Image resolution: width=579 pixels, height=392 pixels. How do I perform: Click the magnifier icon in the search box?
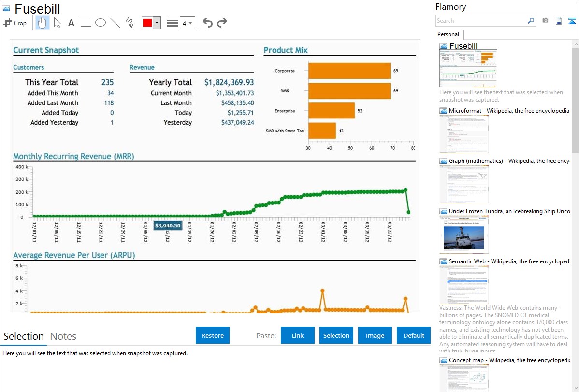(x=531, y=21)
